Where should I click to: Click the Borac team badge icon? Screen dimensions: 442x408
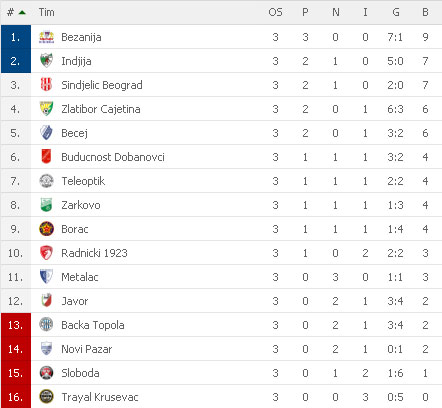tap(46, 229)
